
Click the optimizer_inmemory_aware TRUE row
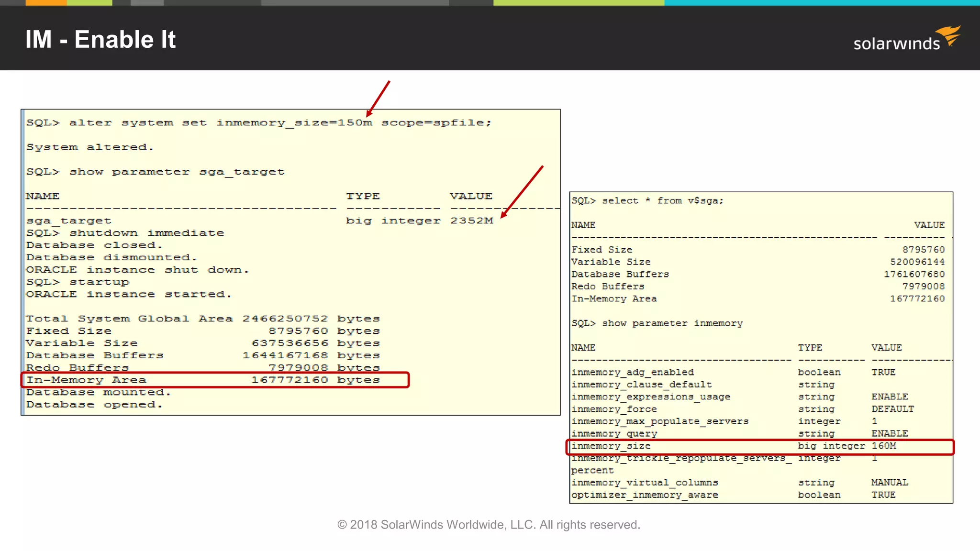point(733,495)
